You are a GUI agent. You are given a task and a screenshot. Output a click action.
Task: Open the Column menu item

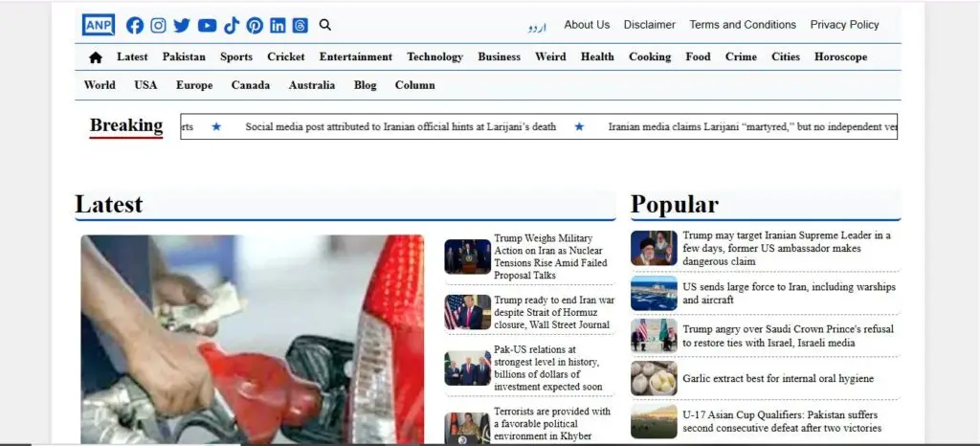415,85
